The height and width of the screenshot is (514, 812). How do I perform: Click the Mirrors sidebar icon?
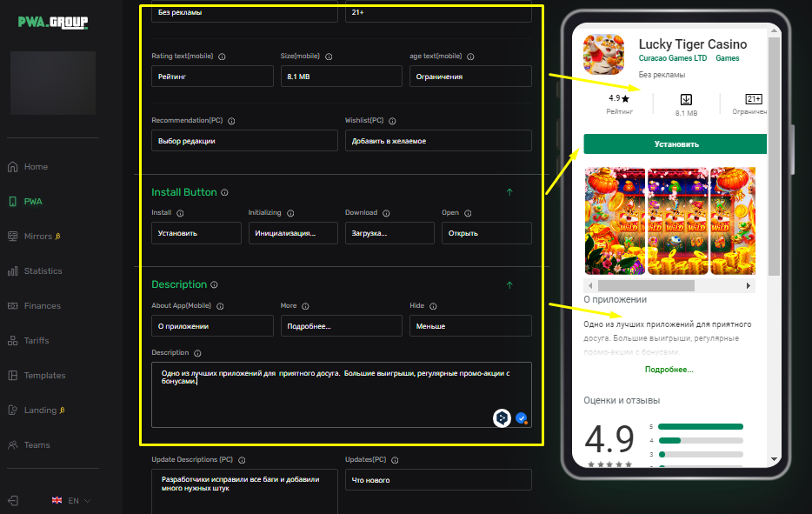[x=13, y=237]
